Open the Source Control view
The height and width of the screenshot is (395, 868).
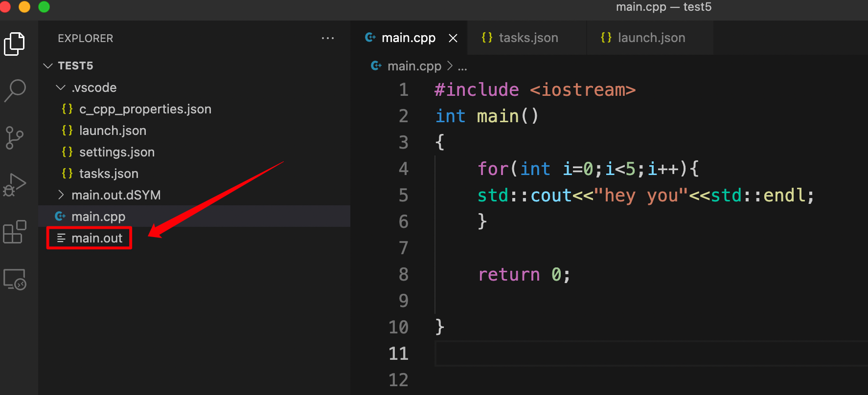[15, 138]
